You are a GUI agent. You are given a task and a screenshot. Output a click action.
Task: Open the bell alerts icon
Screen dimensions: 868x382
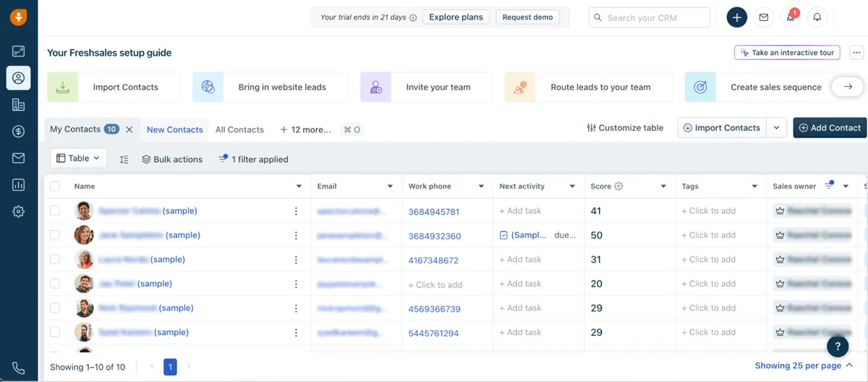click(x=817, y=17)
